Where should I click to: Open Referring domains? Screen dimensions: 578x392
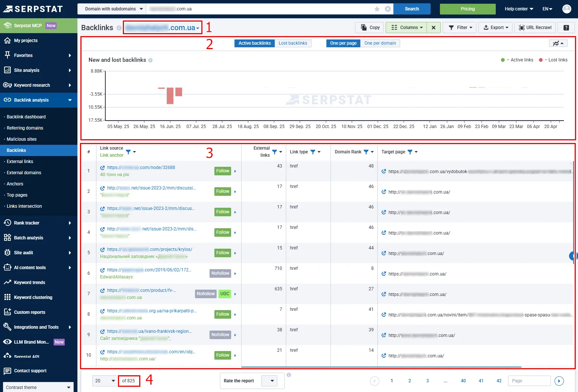pyautogui.click(x=25, y=128)
